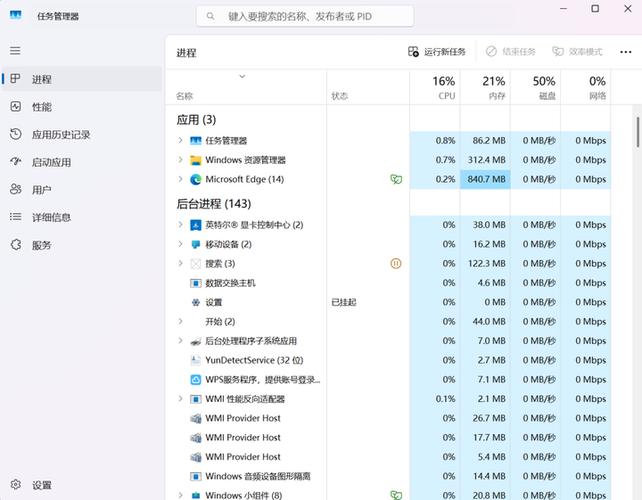Screen dimensions: 642x500
Task: Click the 效率模式 leaf icon in toolbar
Action: (558, 52)
